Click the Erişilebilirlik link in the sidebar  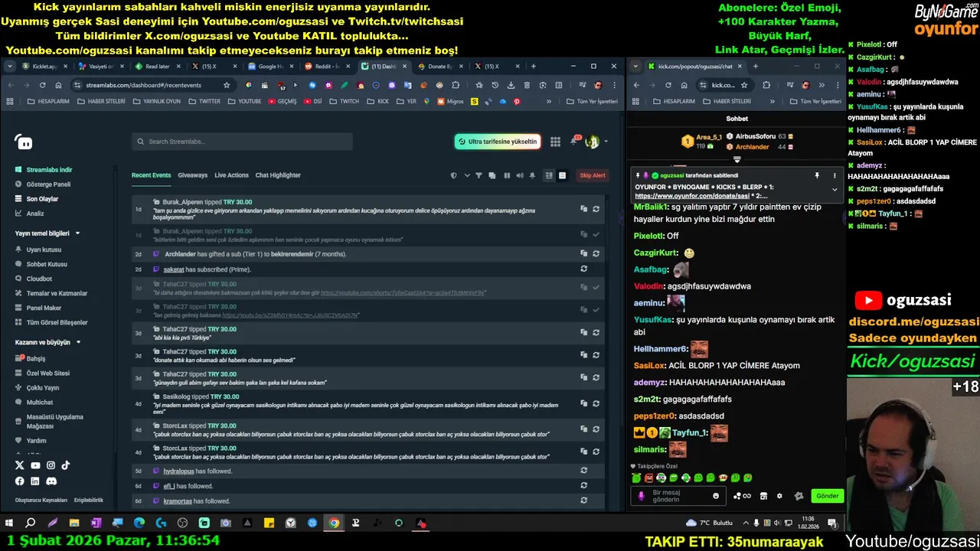click(x=89, y=500)
